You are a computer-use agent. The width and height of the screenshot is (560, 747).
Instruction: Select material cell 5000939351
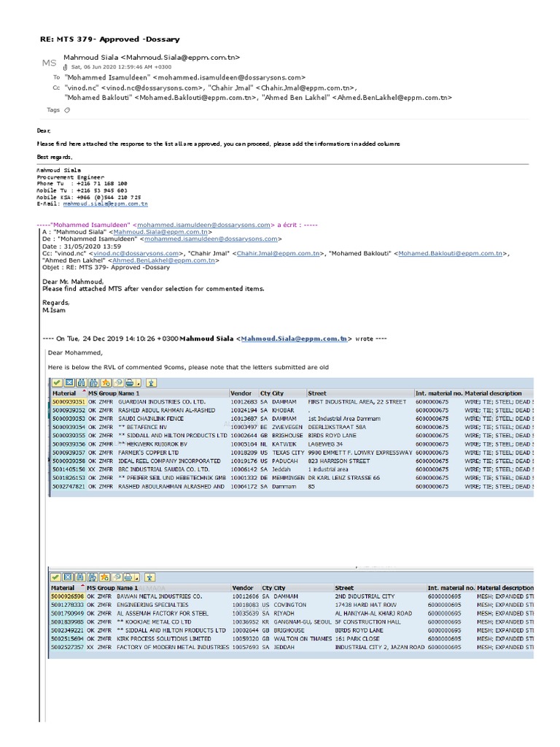(x=69, y=402)
